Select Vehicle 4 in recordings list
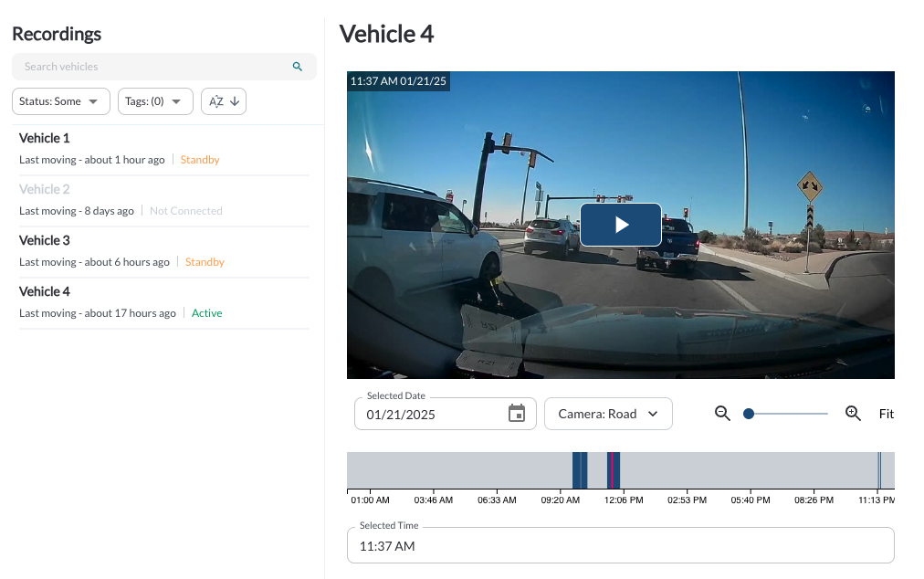 point(45,292)
